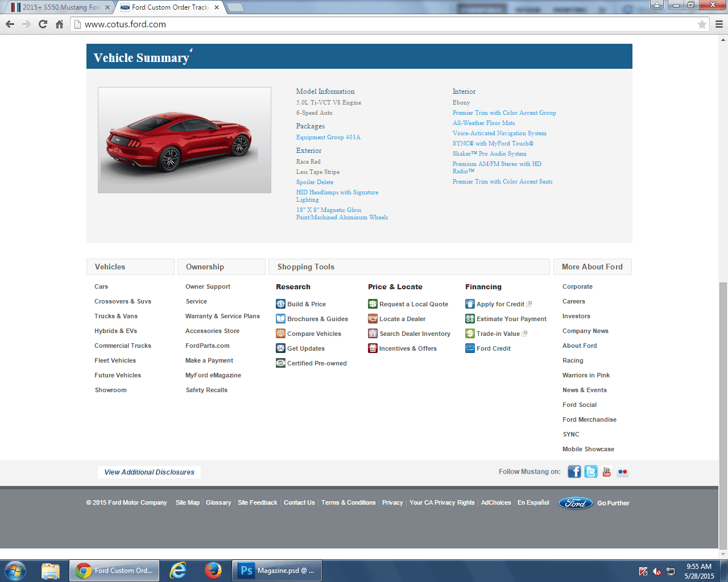728x582 pixels.
Task: Open the Chrome menu button
Action: click(x=719, y=24)
